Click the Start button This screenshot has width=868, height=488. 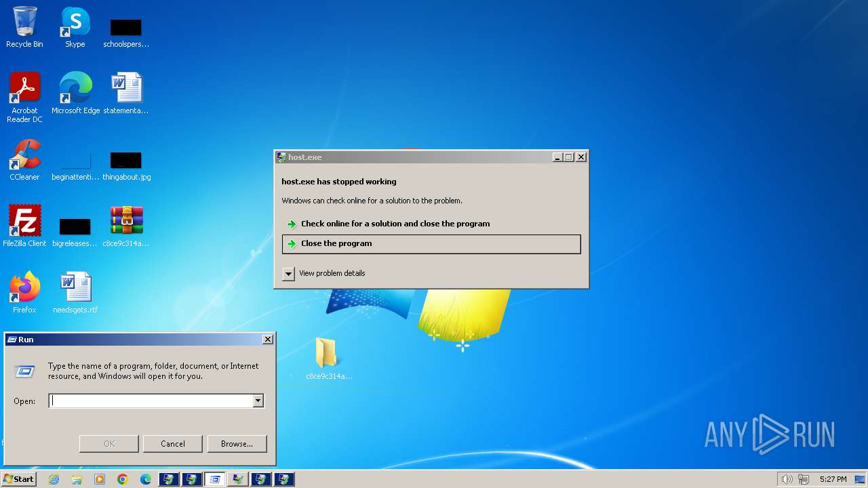(18, 479)
